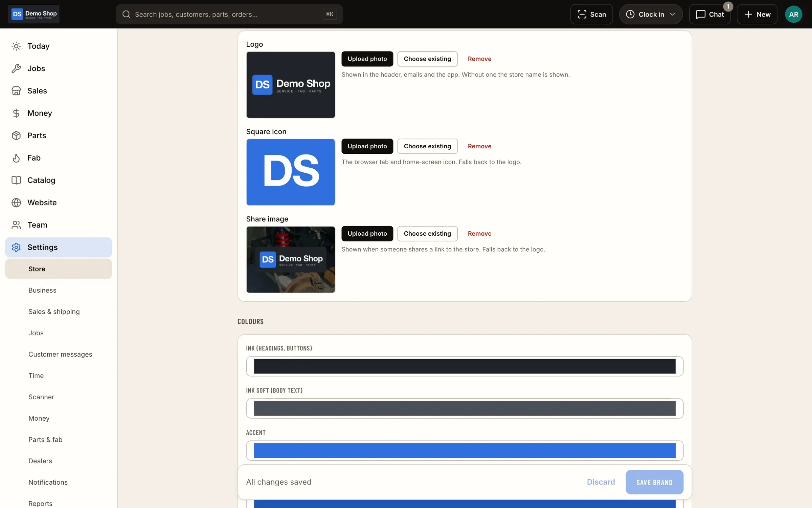Open the Dealers settings section
812x508 pixels.
click(x=40, y=461)
